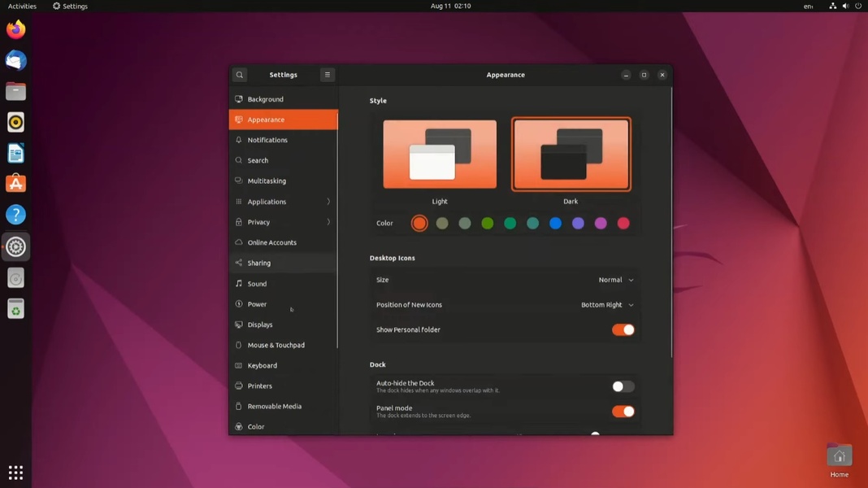Turn off Dock Panel mode

point(623,412)
